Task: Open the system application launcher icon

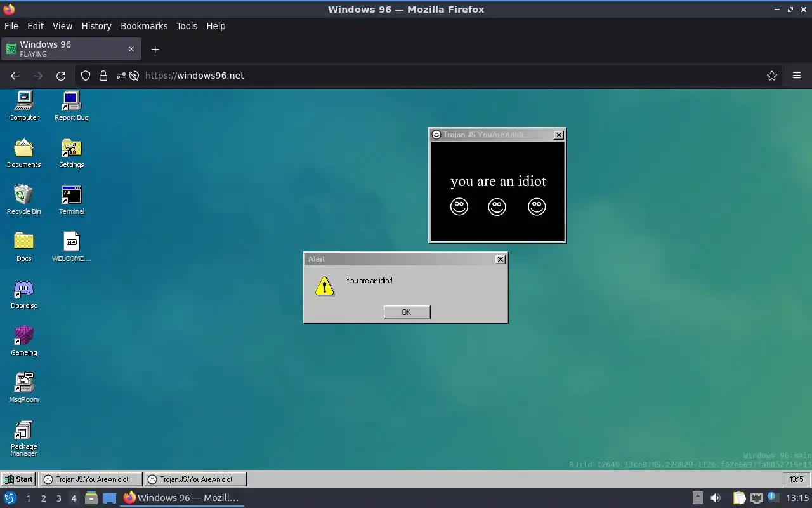Action: (x=10, y=498)
